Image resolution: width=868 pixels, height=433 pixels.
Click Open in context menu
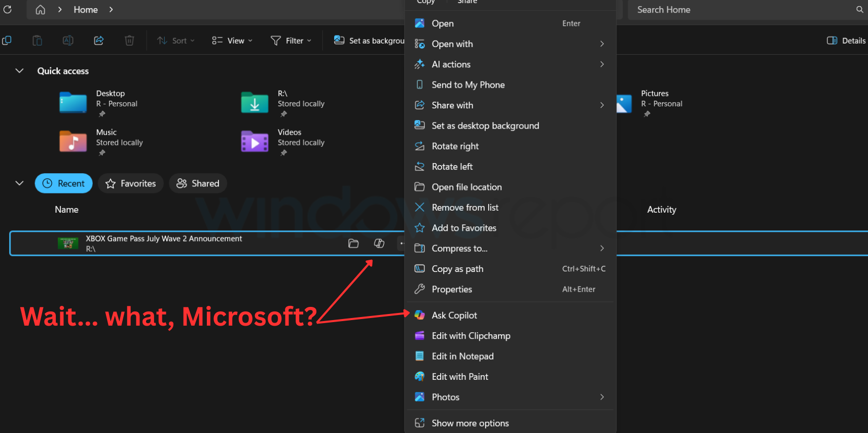point(510,23)
